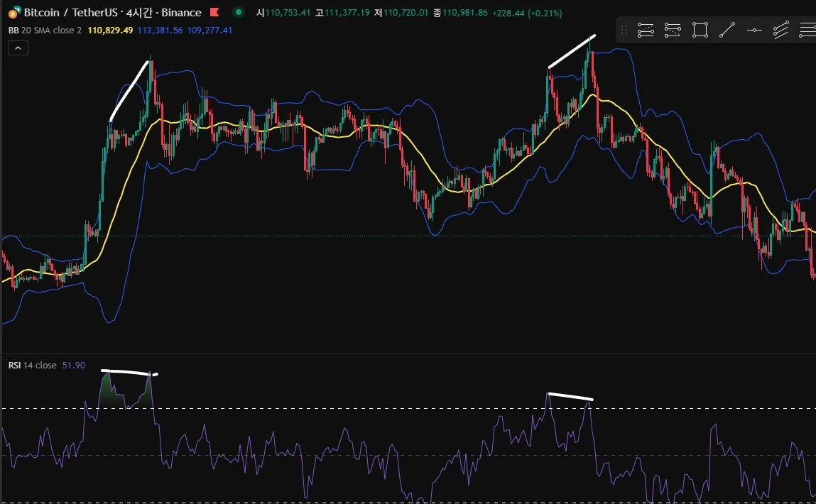Select the BB 20 SMA close 2 legend
The width and height of the screenshot is (816, 504).
(45, 30)
